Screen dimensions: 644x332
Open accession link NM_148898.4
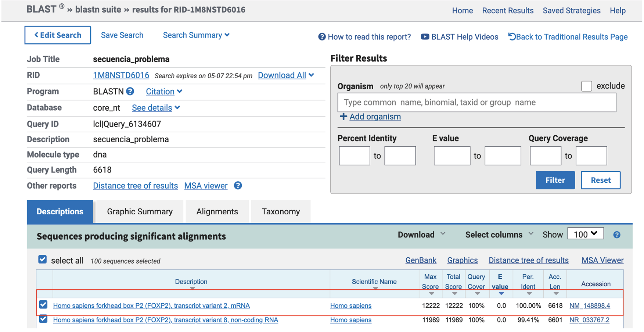pos(589,306)
